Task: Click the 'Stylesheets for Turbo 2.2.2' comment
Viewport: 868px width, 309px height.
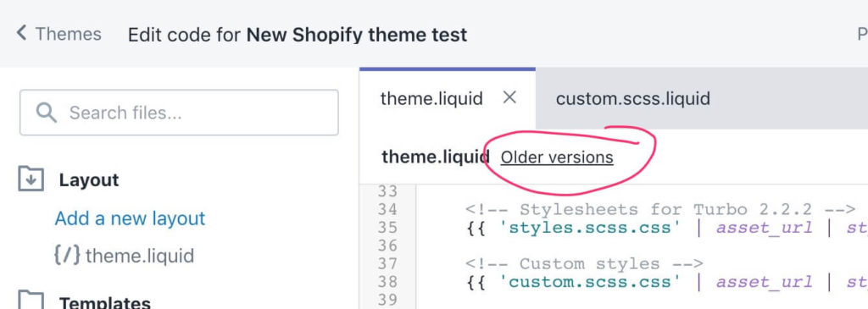Action: 661,209
